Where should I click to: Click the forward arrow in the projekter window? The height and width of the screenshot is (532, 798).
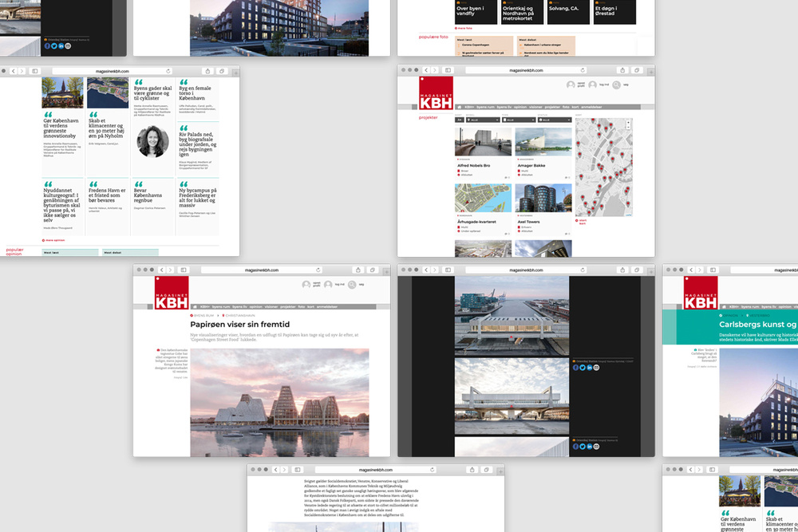pyautogui.click(x=435, y=70)
